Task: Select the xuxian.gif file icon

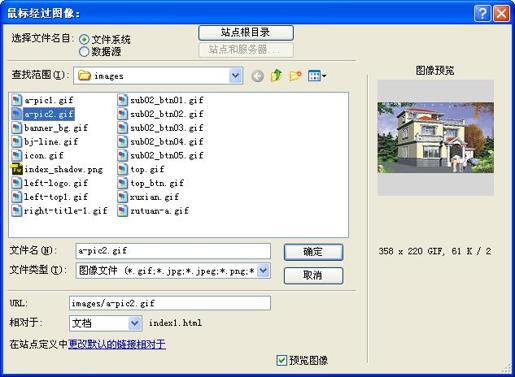Action: point(123,197)
